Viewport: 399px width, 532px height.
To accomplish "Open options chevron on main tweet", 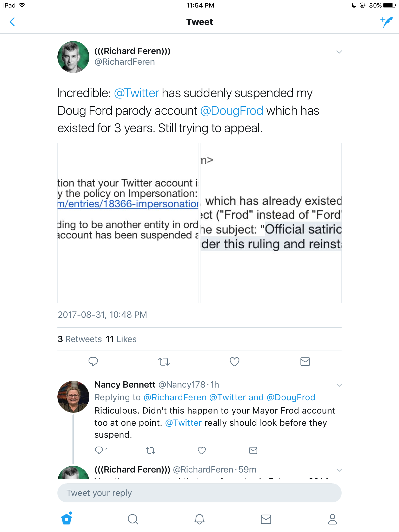I will point(339,52).
